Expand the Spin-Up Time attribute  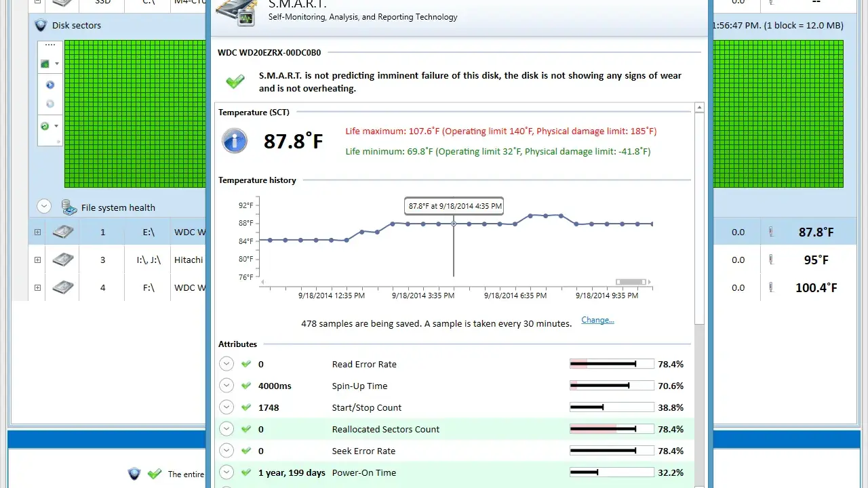226,386
